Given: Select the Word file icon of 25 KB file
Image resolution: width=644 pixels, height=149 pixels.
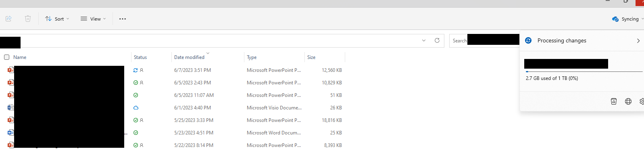Looking at the screenshot, I should (10, 132).
